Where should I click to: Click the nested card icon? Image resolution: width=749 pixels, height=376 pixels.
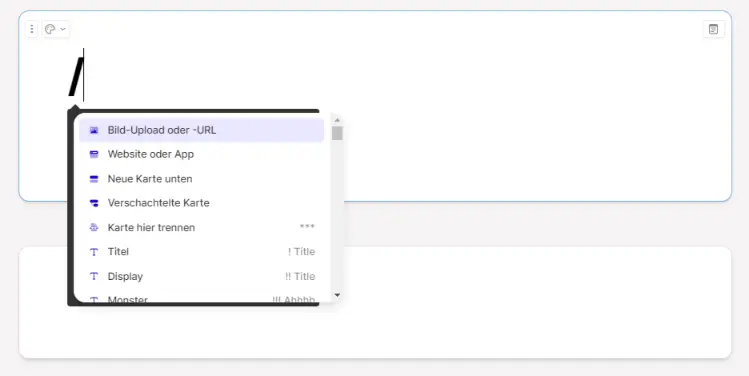tap(94, 203)
